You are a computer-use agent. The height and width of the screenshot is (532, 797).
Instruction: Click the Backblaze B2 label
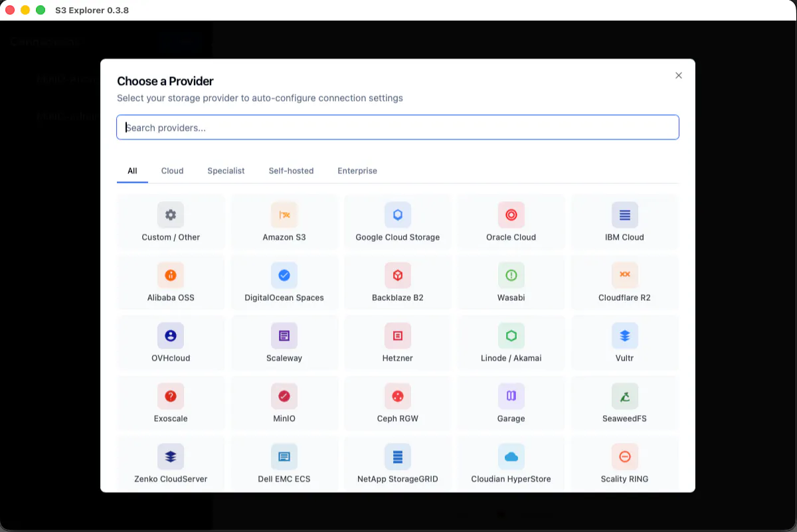(398, 298)
